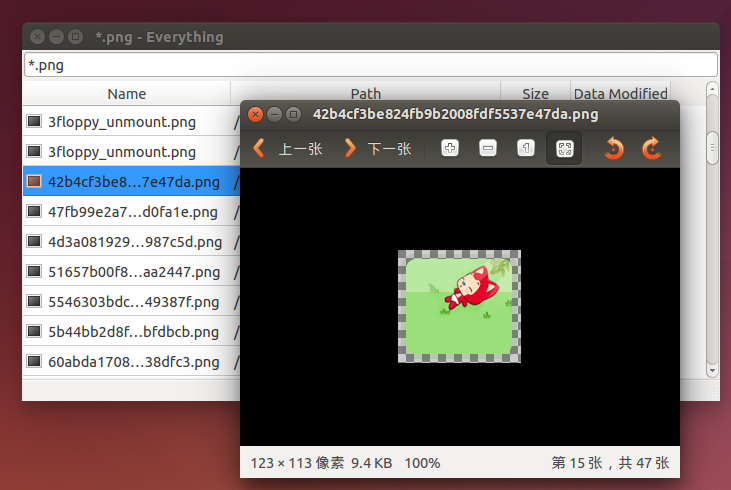This screenshot has width=731, height=490.
Task: Go to next image with 下一张 arrow
Action: (x=350, y=149)
